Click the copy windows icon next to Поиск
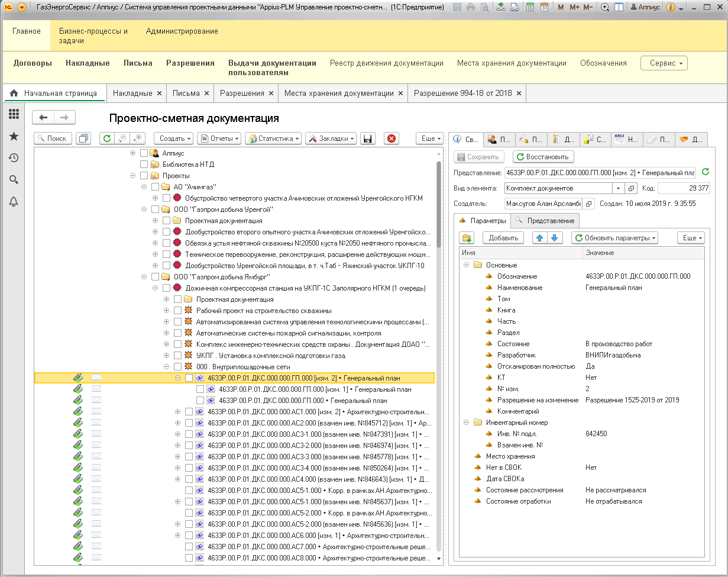The image size is (728, 577). (x=83, y=138)
